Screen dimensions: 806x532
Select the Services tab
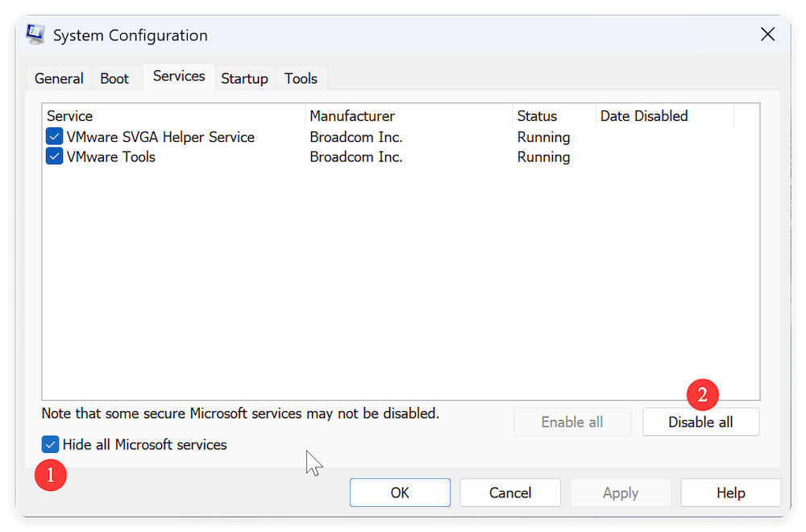tap(178, 76)
